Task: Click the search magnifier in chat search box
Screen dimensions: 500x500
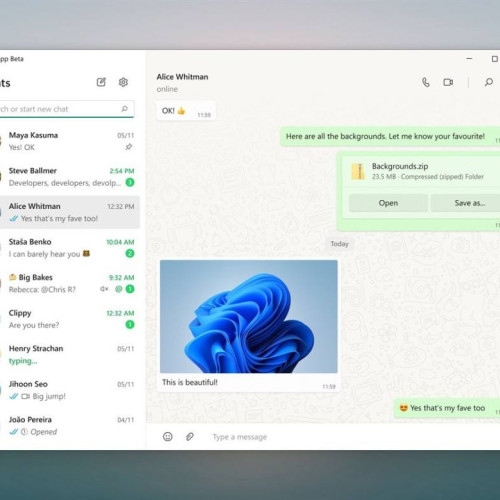Action: tap(124, 109)
